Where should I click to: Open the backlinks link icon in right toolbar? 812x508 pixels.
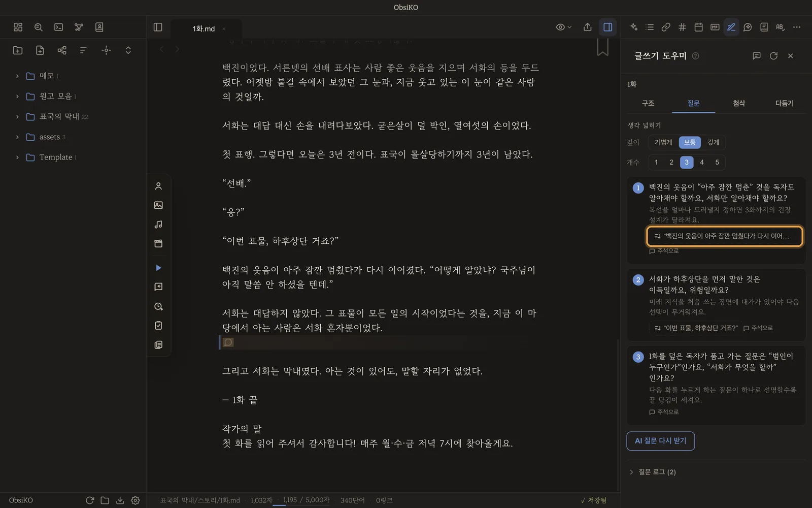click(666, 27)
